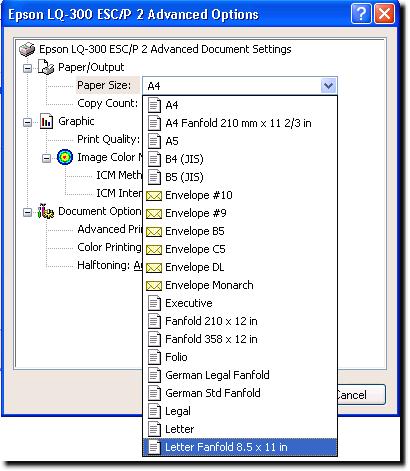
Task: Click the envelope icon for Envelope #10
Action: coord(154,196)
